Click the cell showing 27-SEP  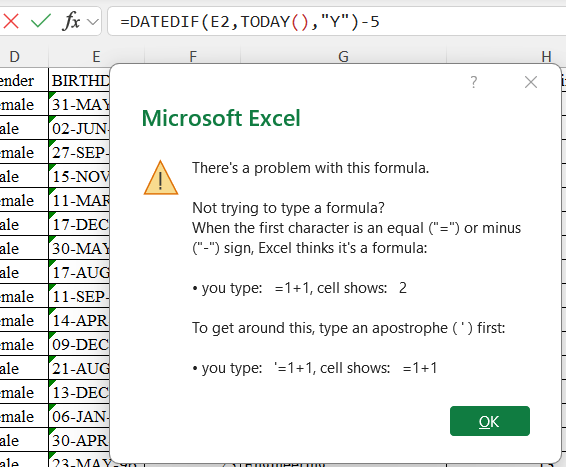pos(79,152)
